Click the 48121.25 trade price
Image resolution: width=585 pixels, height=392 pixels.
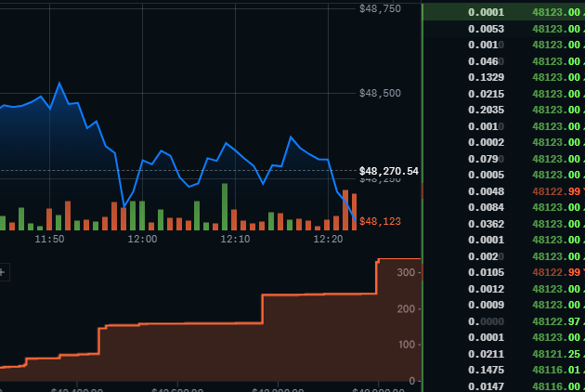pos(556,354)
